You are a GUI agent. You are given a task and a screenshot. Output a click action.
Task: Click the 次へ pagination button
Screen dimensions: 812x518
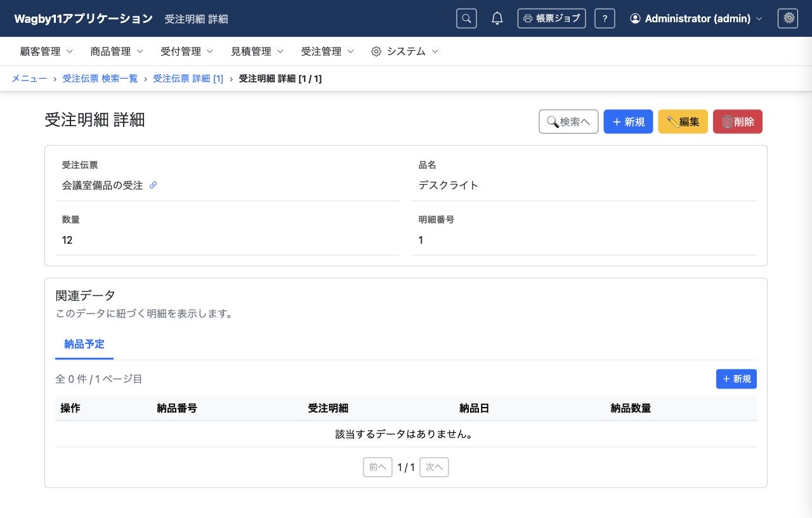coord(434,467)
